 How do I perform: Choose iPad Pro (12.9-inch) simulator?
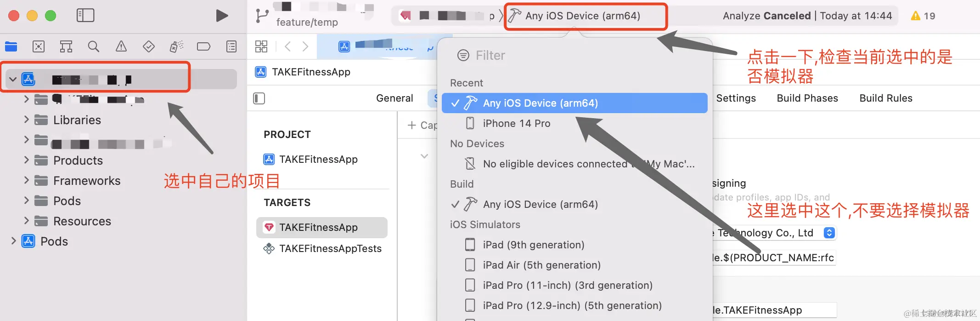[x=574, y=305]
